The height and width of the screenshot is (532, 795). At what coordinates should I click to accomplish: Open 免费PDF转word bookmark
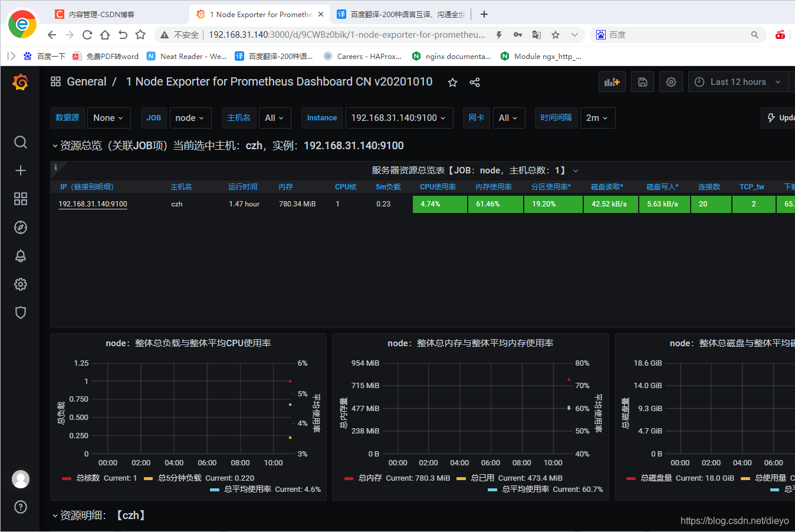(x=106, y=56)
